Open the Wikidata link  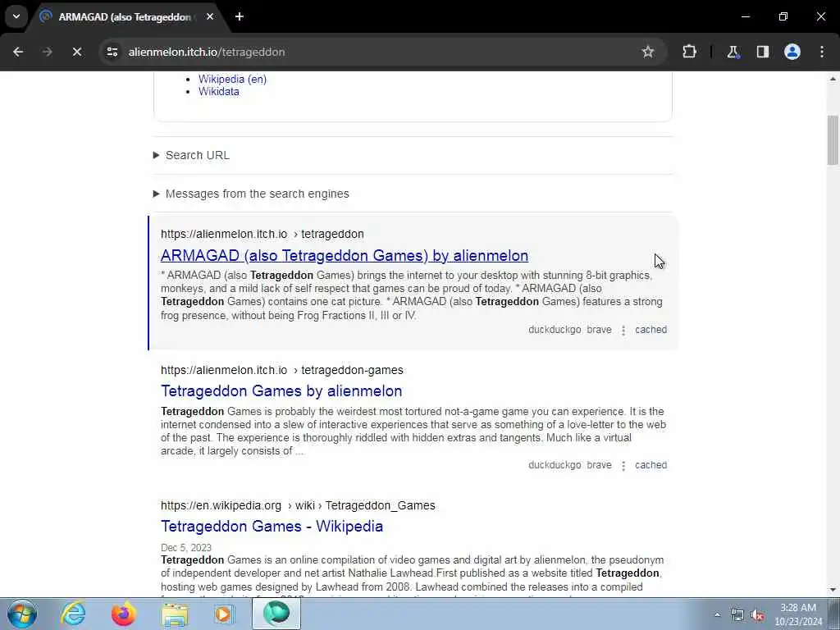(218, 92)
